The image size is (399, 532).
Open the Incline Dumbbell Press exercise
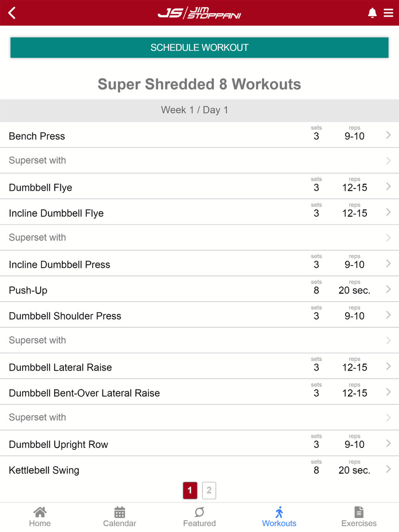click(199, 263)
